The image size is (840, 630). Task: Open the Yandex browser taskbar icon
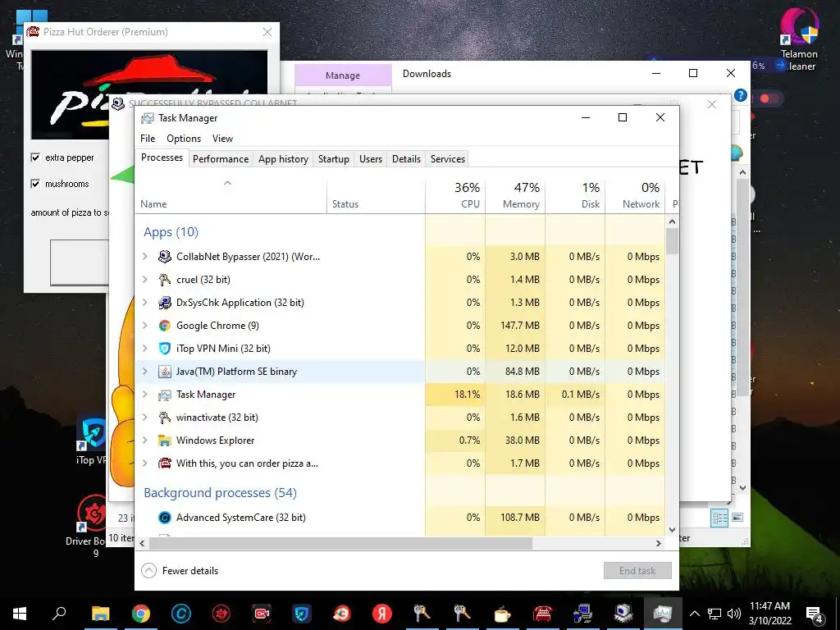pyautogui.click(x=382, y=614)
